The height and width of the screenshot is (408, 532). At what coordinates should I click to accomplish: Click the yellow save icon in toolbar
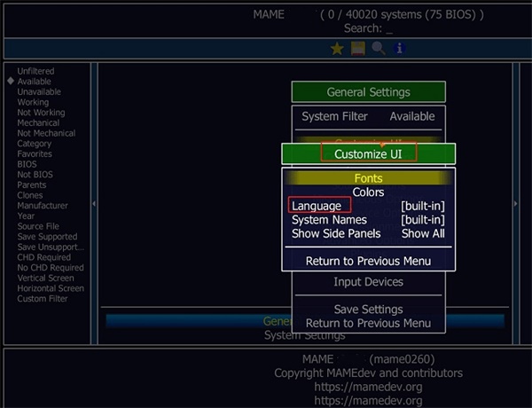pyautogui.click(x=357, y=49)
